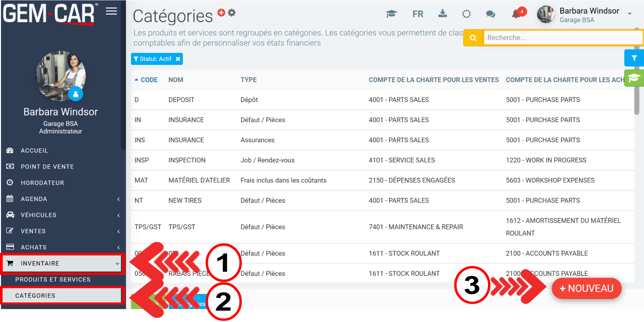Image resolution: width=644 pixels, height=322 pixels.
Task: Click the + NOUVEAU button
Action: point(586,289)
